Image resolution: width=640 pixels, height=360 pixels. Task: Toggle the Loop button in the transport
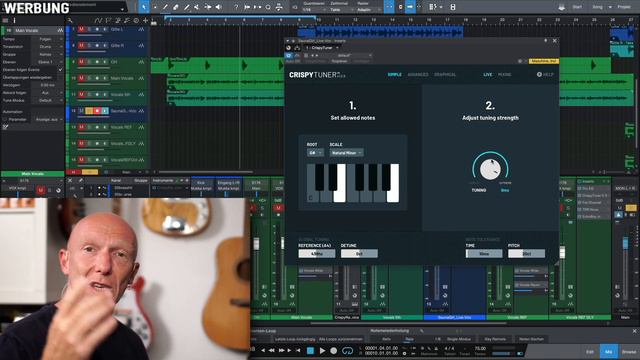coord(347,350)
